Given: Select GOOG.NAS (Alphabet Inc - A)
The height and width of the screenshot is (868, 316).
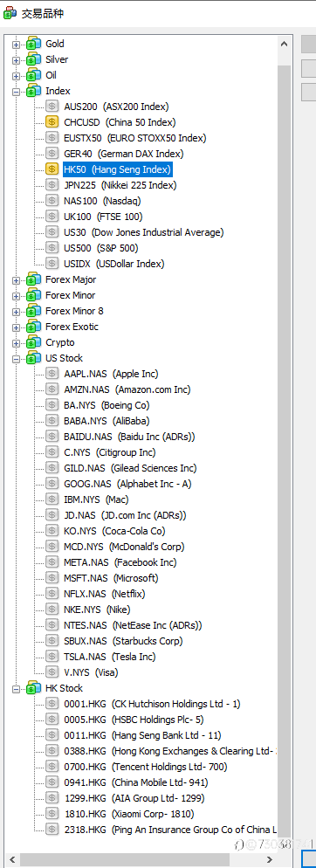Looking at the screenshot, I should pos(127,484).
